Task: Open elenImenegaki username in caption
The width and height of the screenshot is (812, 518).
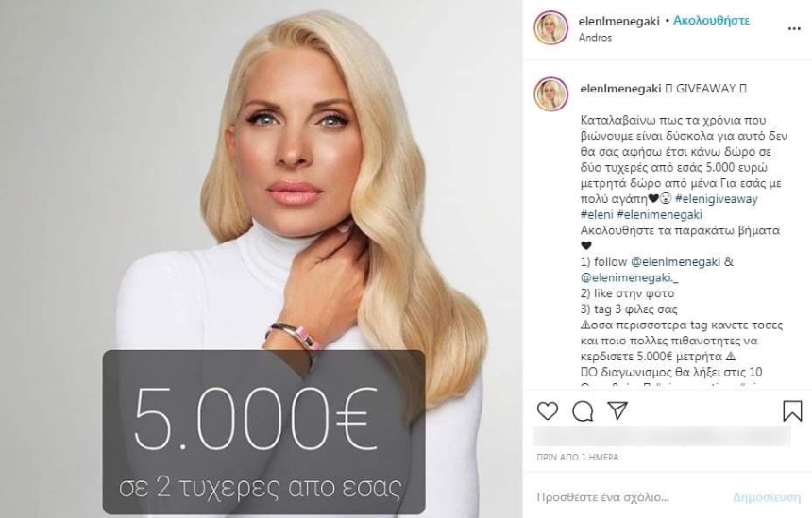Action: coord(620,89)
